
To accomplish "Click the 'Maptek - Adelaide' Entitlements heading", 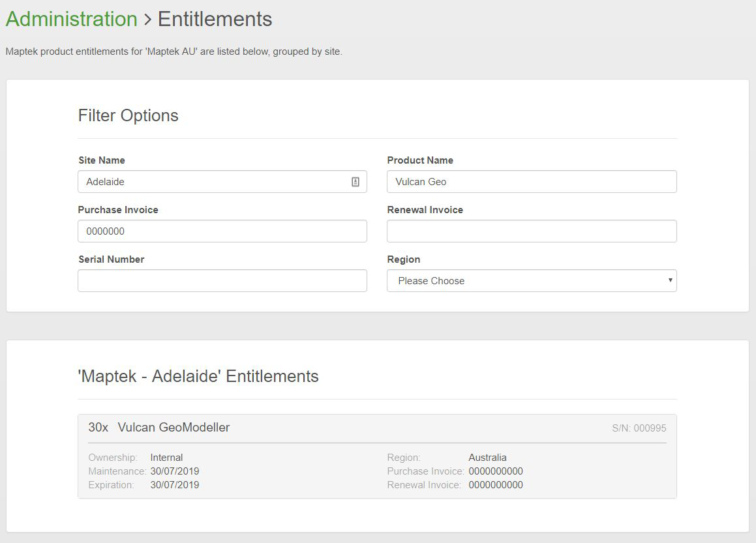I will [x=198, y=376].
